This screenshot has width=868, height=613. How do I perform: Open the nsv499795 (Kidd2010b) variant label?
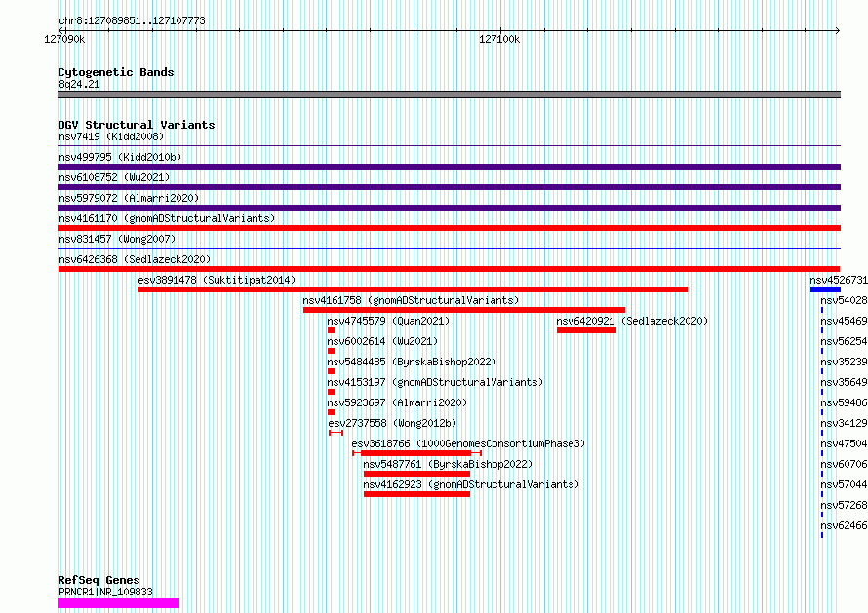[120, 157]
